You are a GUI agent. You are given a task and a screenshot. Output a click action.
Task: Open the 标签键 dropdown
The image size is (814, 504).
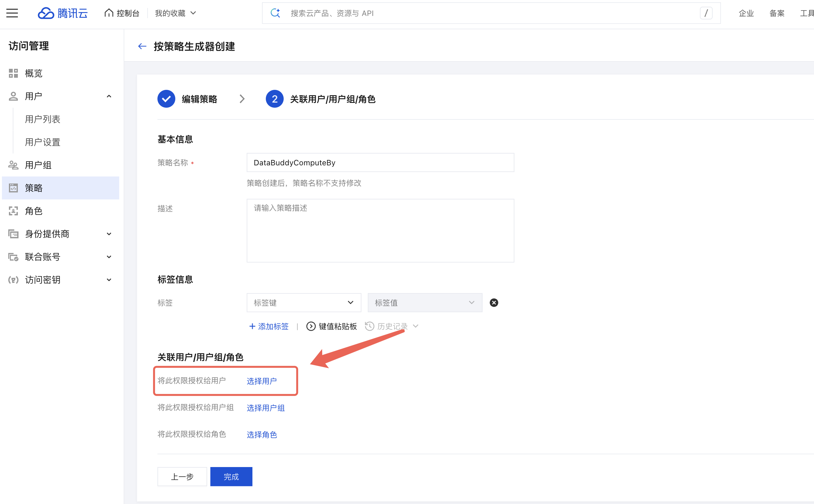click(304, 303)
